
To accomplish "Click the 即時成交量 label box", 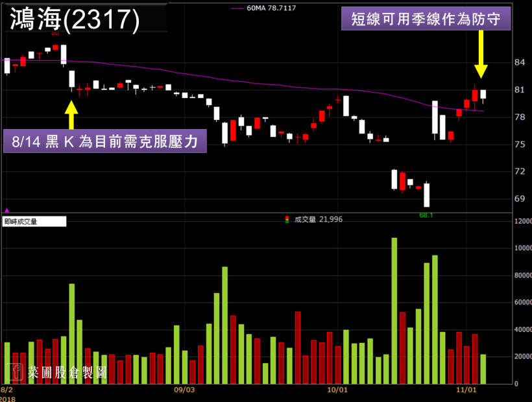I will [x=34, y=222].
